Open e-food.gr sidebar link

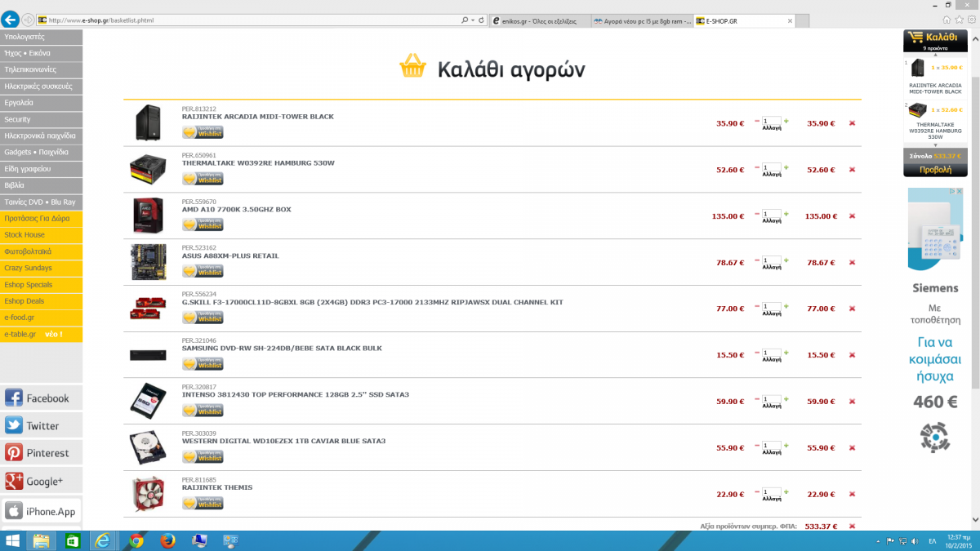41,318
